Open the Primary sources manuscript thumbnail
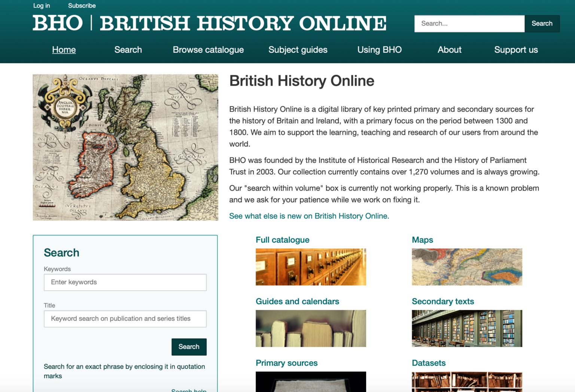The width and height of the screenshot is (575, 392). 311,382
